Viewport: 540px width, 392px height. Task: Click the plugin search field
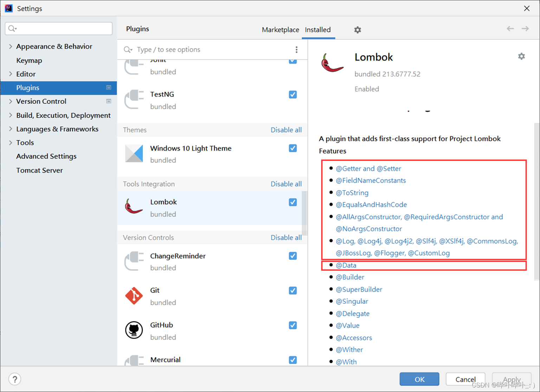[x=207, y=50]
